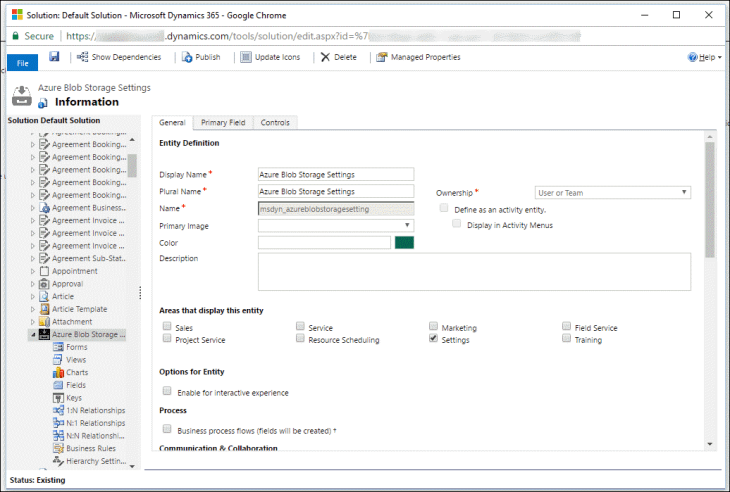Click the Display Name input field

coord(336,175)
